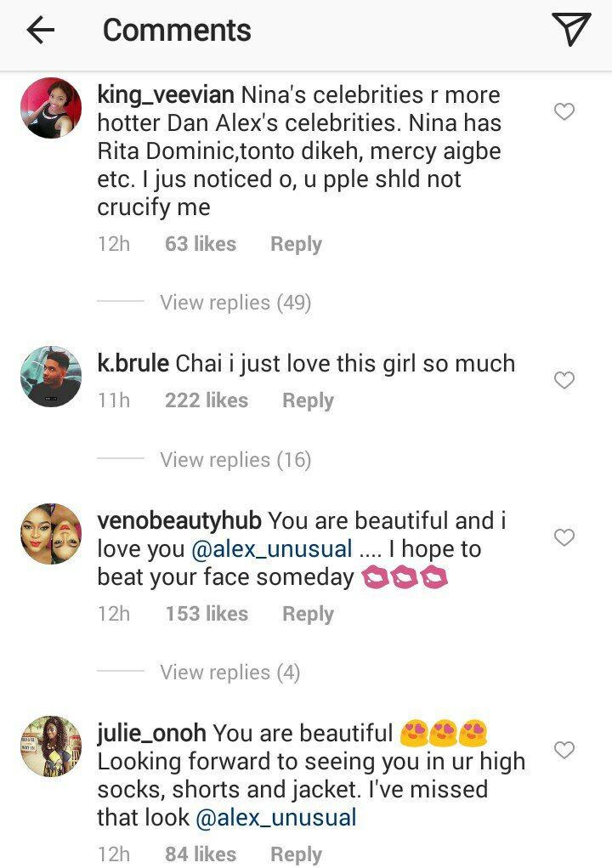
Task: Like julie_onoh's comment with the heart
Action: (x=564, y=750)
